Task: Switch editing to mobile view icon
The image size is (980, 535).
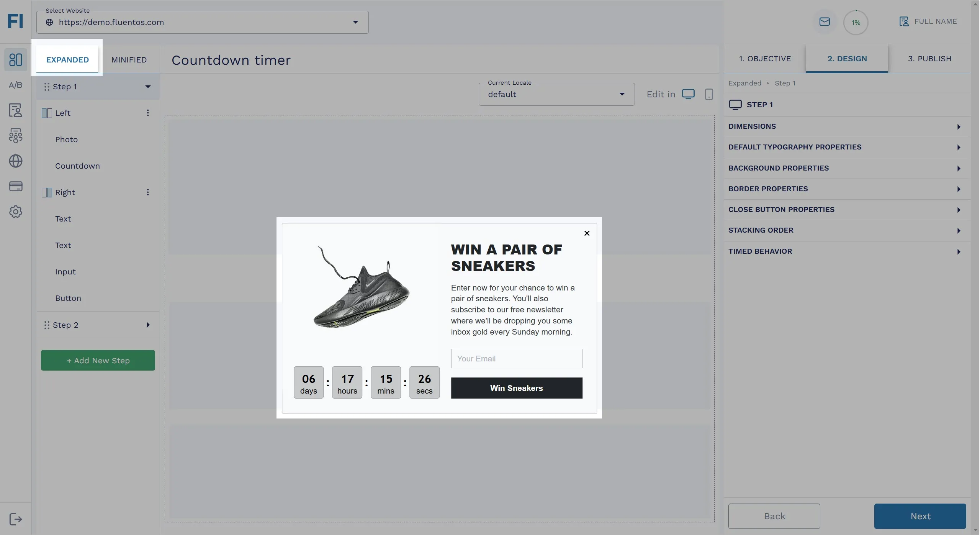Action: (709, 94)
